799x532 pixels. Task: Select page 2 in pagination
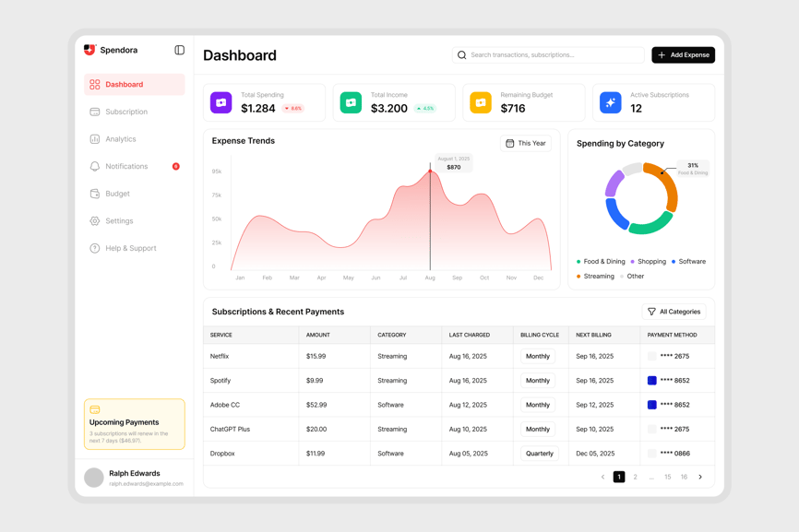635,477
